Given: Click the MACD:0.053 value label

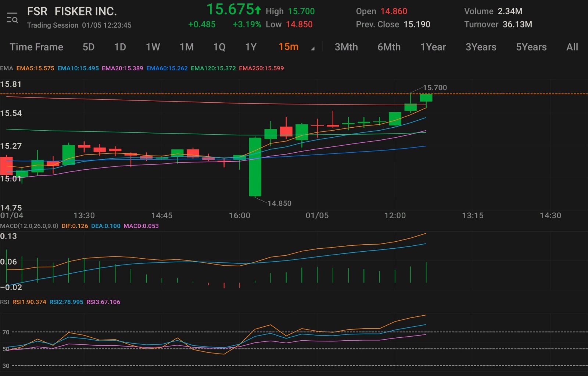Looking at the screenshot, I should click(x=141, y=226).
